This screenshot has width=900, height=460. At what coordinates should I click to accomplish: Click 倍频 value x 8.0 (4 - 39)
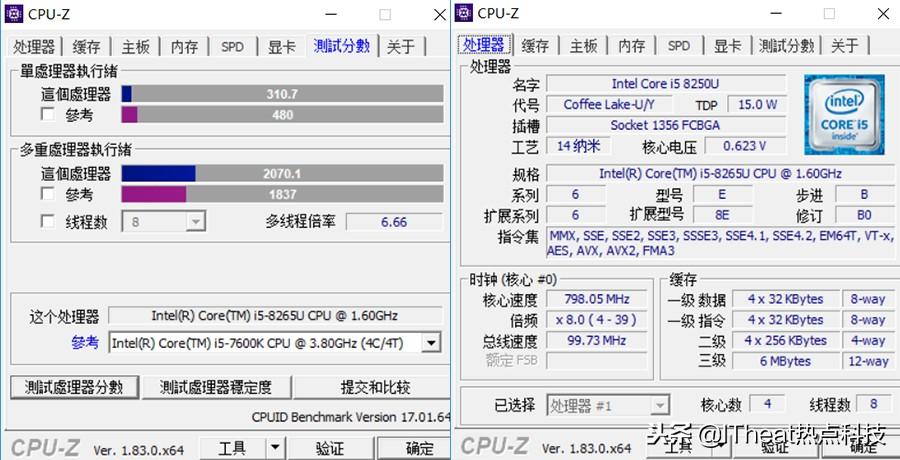click(x=596, y=320)
